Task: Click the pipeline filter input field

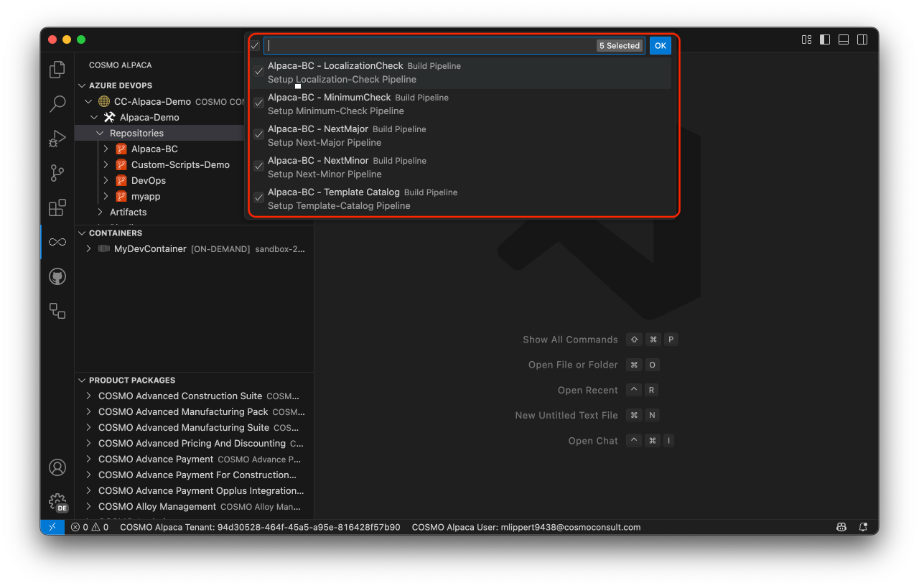Action: (x=431, y=45)
